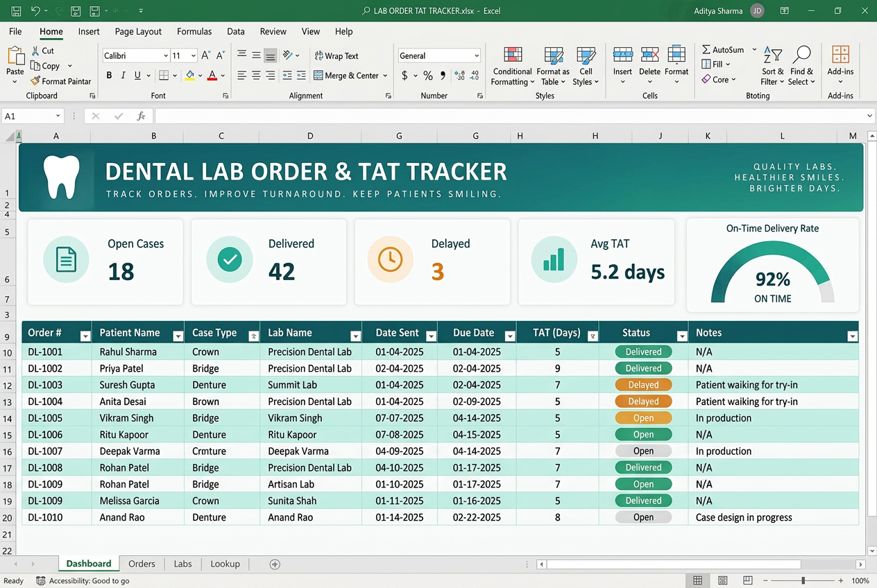
Task: Click the Copy icon in Clipboard group
Action: pyautogui.click(x=35, y=66)
